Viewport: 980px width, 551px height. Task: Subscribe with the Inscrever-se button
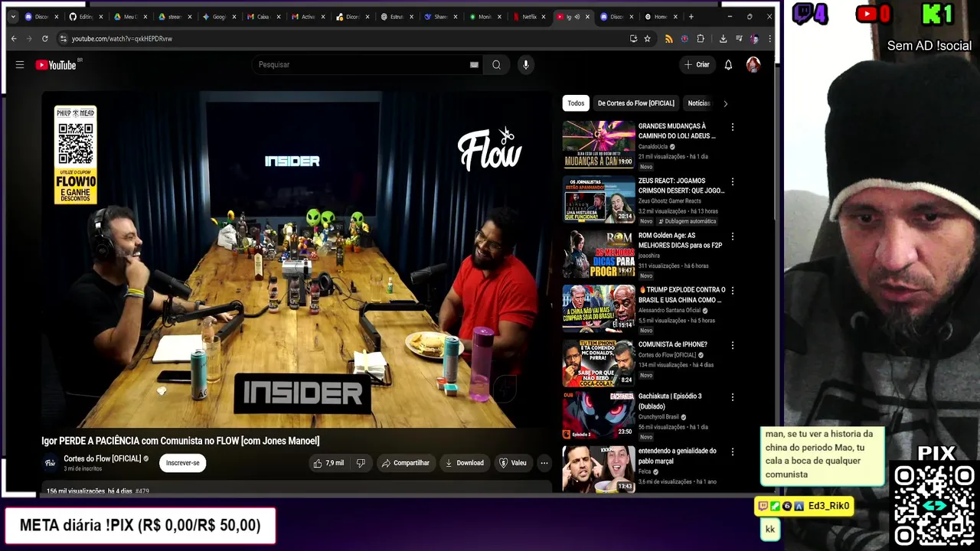click(183, 463)
